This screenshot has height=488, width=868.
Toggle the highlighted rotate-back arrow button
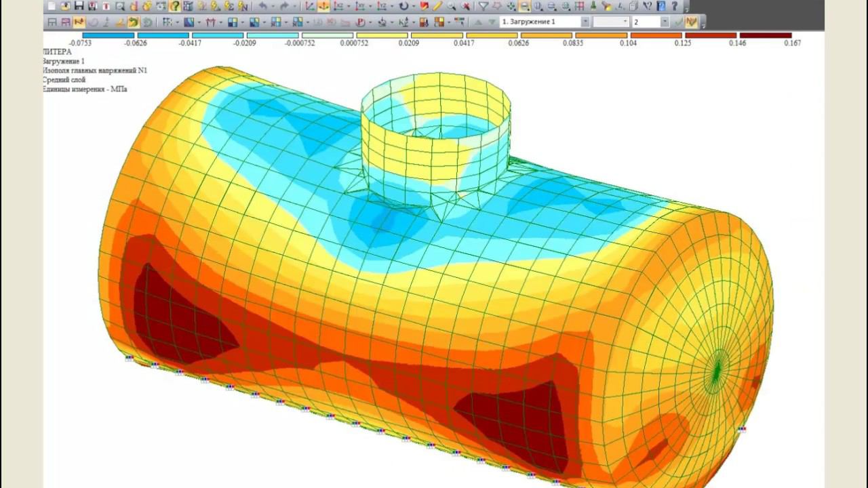(134, 22)
